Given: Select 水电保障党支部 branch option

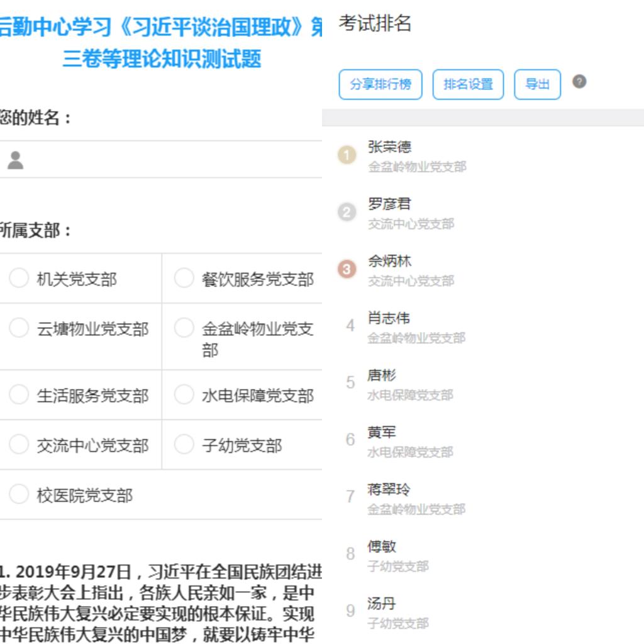Looking at the screenshot, I should pos(184,395).
